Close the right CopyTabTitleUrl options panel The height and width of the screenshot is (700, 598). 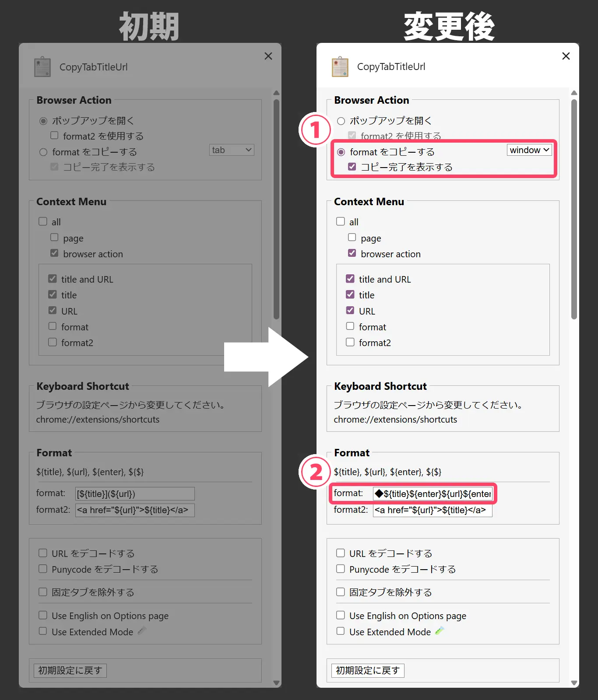pos(566,56)
